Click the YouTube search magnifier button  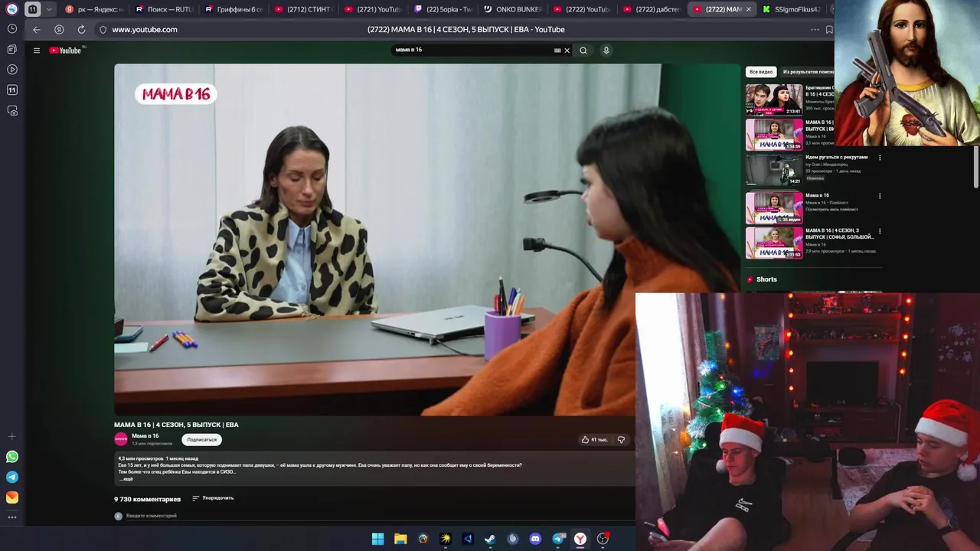tap(583, 51)
